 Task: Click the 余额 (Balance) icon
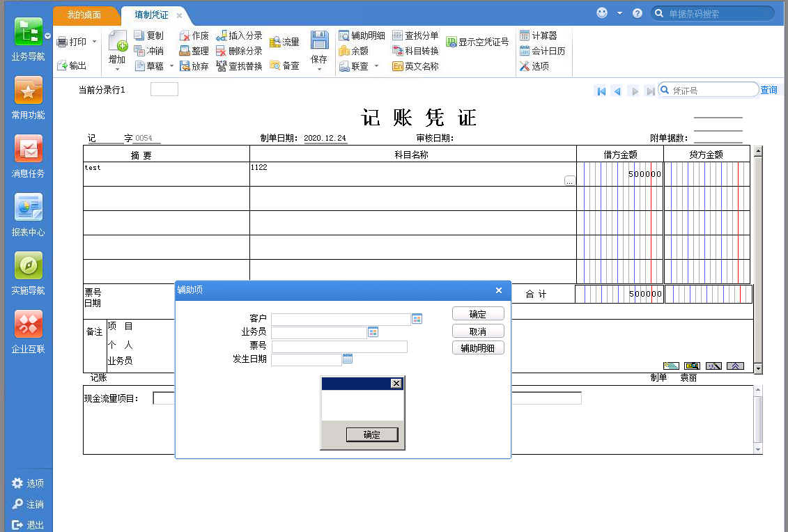355,50
